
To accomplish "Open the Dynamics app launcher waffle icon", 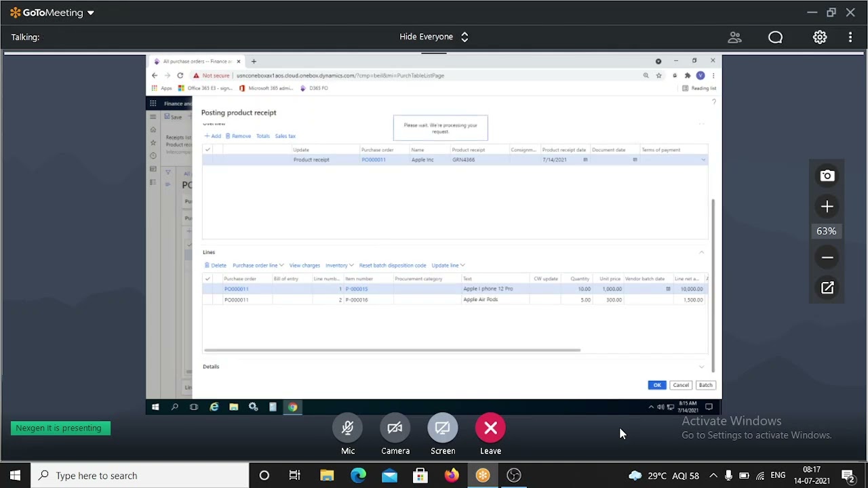I will pyautogui.click(x=153, y=103).
